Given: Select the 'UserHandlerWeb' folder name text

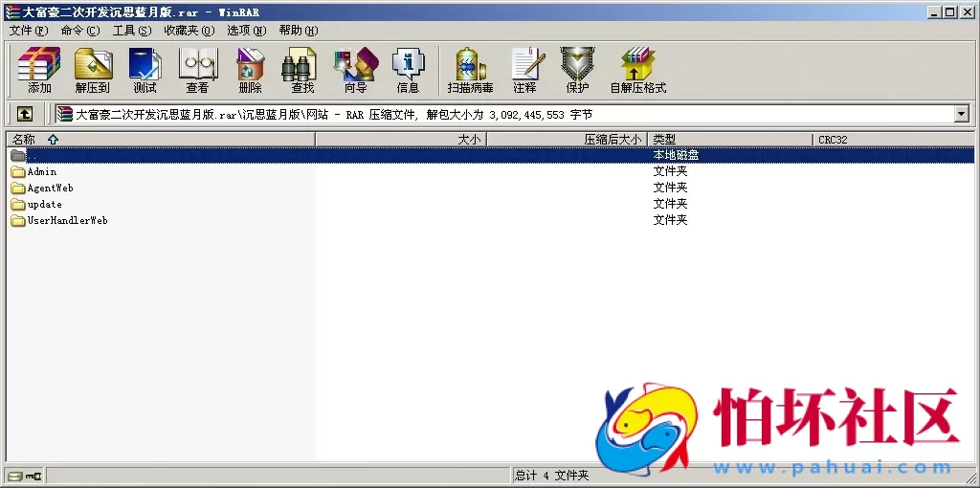Looking at the screenshot, I should click(x=68, y=221).
